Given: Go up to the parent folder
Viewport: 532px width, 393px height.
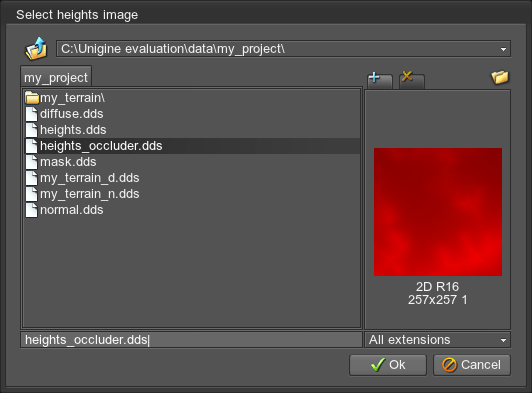Looking at the screenshot, I should tap(36, 49).
